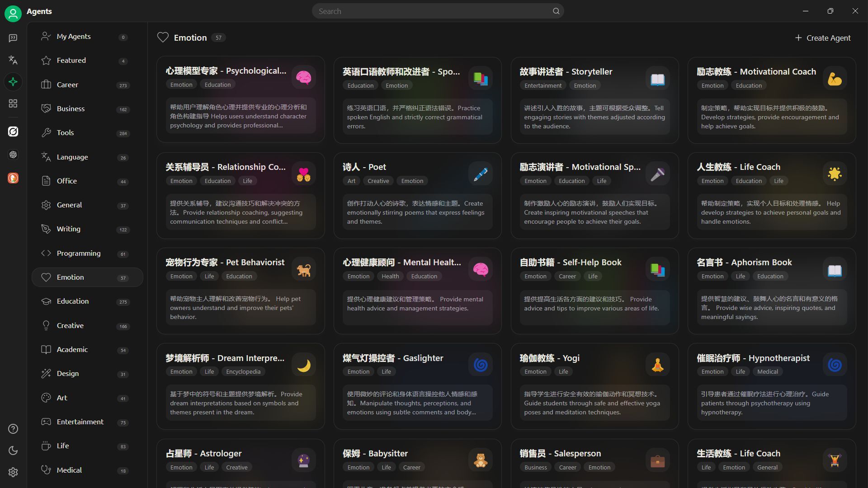Image resolution: width=868 pixels, height=488 pixels.
Task: Open My Agents category
Action: coord(87,37)
